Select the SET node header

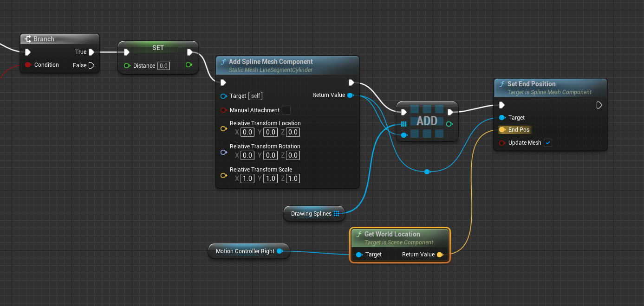click(158, 48)
